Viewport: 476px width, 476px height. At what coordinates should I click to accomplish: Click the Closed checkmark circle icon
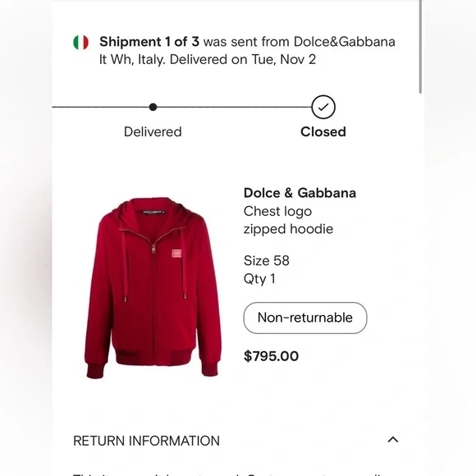323,107
